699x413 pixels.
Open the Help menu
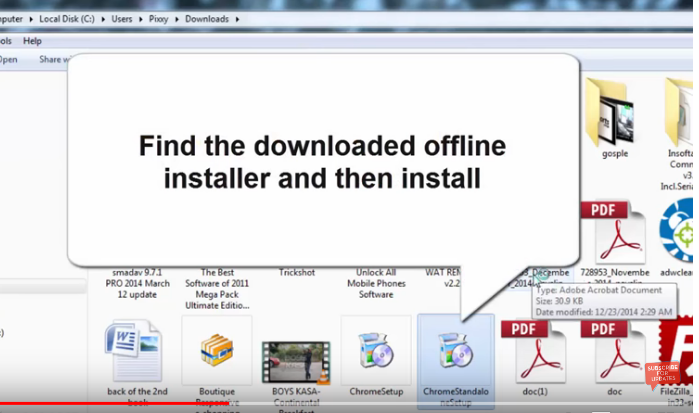pos(32,41)
